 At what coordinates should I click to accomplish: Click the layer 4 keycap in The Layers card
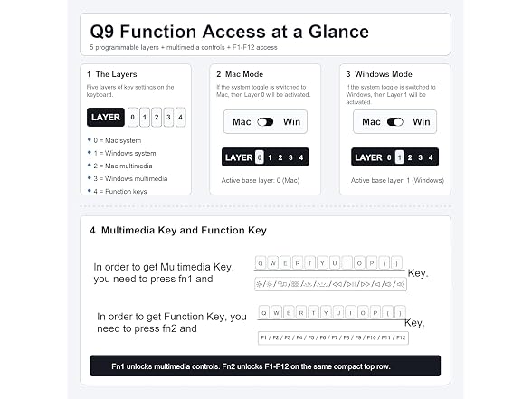(181, 117)
